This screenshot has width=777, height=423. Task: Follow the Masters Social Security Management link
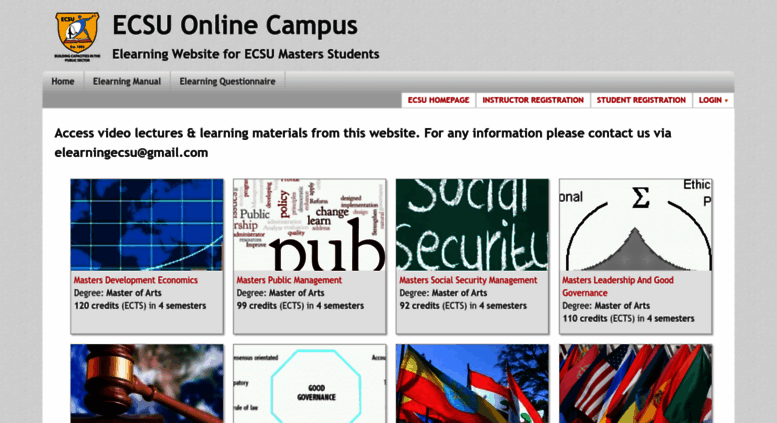point(468,280)
